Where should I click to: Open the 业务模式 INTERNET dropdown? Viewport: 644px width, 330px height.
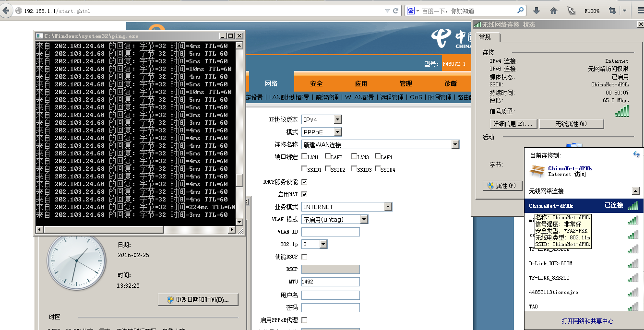347,207
